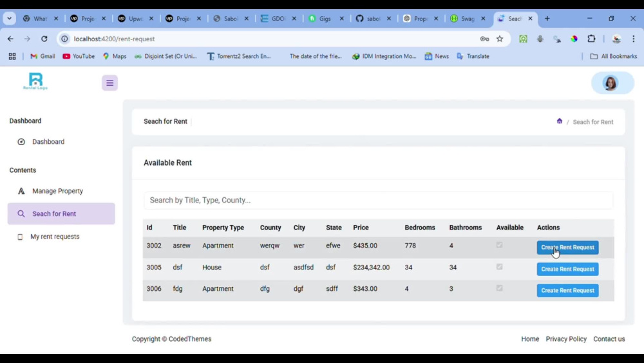Open the News bookmark
Viewport: 644px width, 363px height.
click(x=437, y=56)
